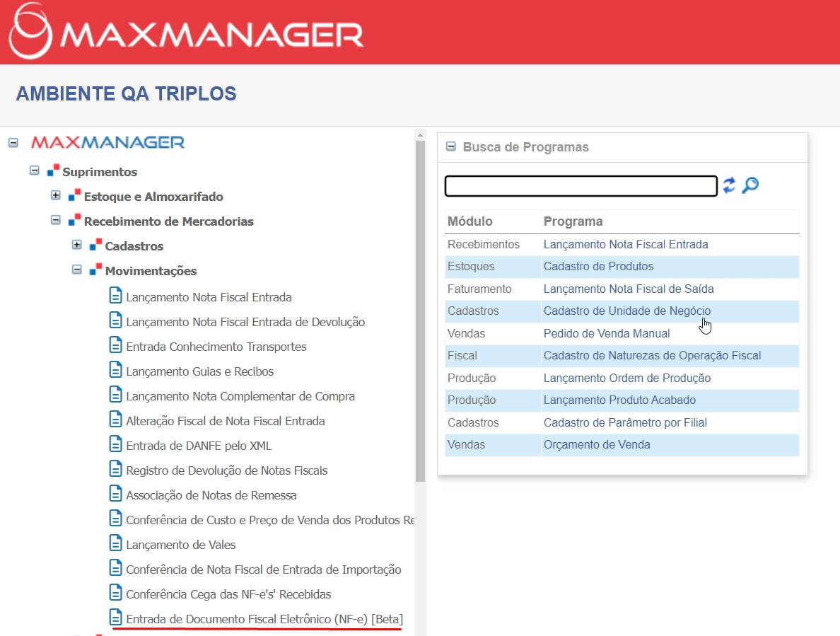The width and height of the screenshot is (840, 636).
Task: Click the scrollbar up arrow of tree panel
Action: point(420,134)
